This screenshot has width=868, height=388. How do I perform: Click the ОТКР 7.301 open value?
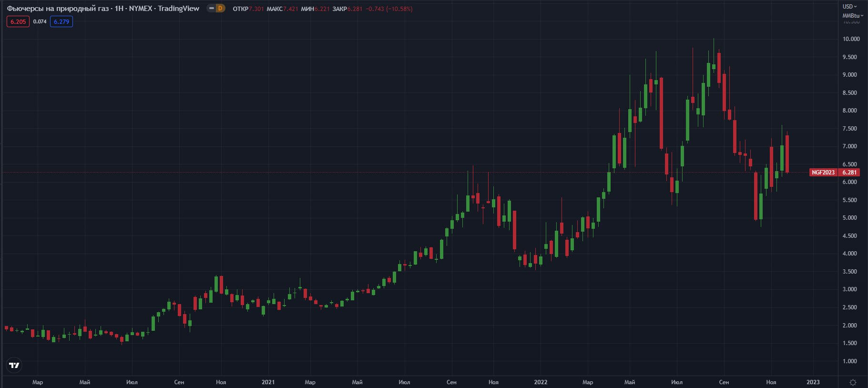248,9
